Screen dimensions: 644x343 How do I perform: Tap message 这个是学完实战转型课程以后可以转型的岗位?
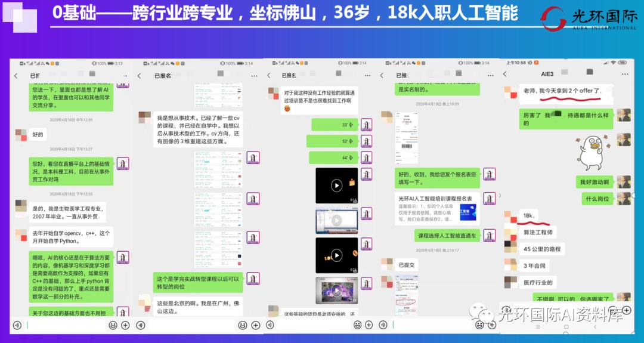(198, 283)
